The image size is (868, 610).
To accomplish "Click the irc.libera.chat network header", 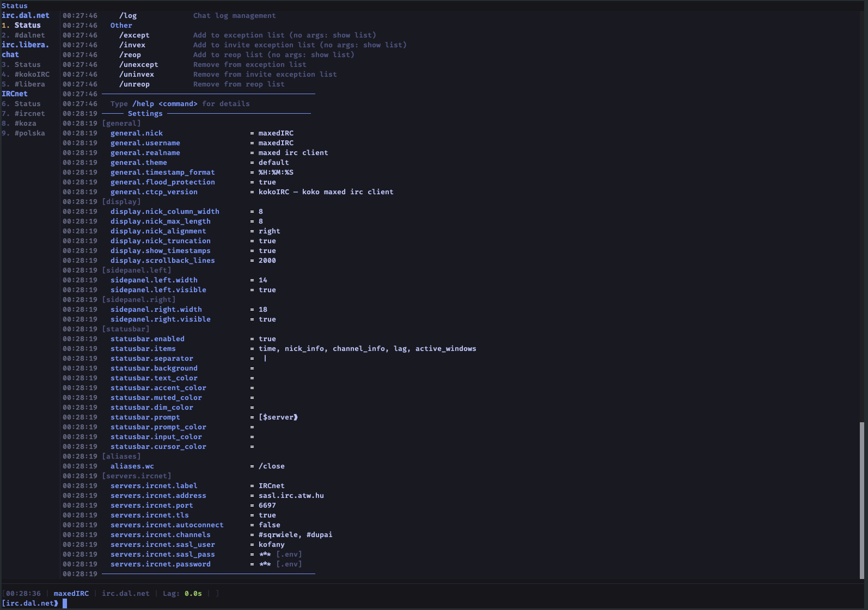I will click(x=25, y=45).
